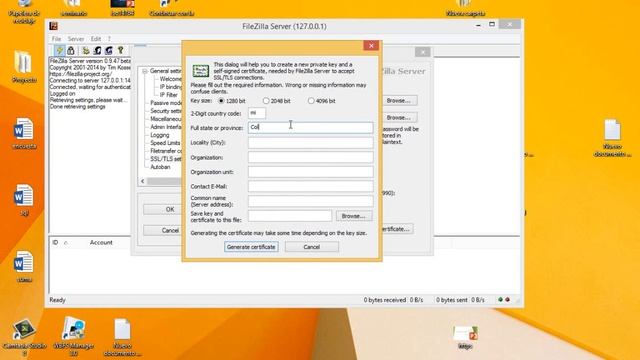Viewport: 640px width, 360px height.
Task: Click the settings tree scrollbar left arrow
Action: 142,181
